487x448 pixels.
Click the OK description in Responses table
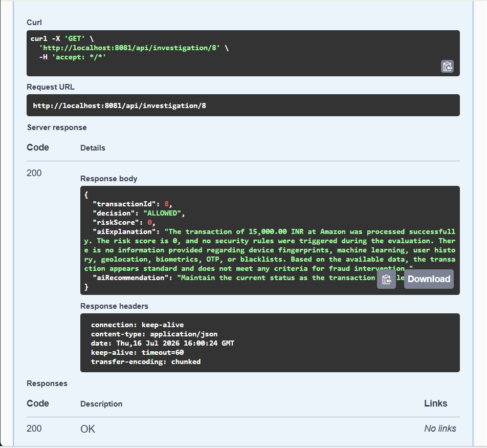[87, 429]
